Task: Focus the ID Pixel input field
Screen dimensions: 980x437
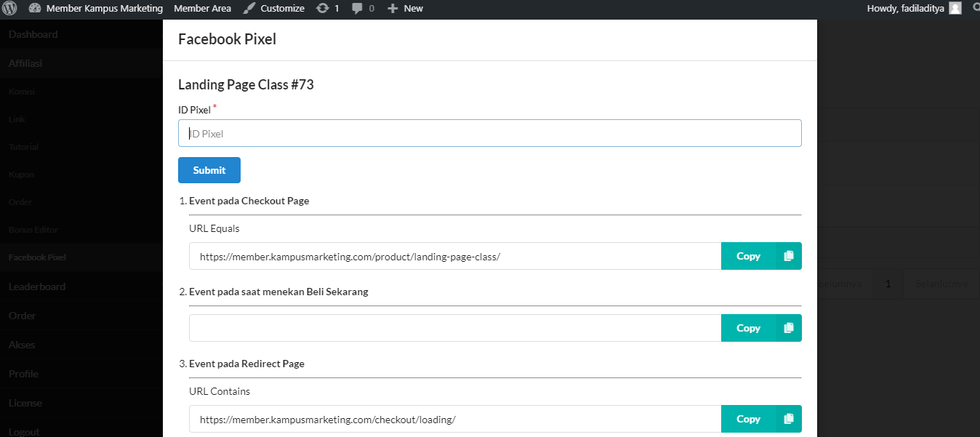Action: (x=489, y=134)
